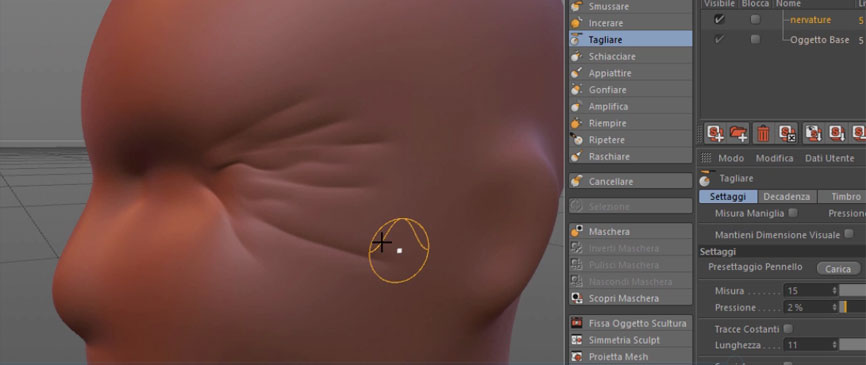Toggle visibility of the nervature layer
This screenshot has width=866, height=365.
coord(719,19)
